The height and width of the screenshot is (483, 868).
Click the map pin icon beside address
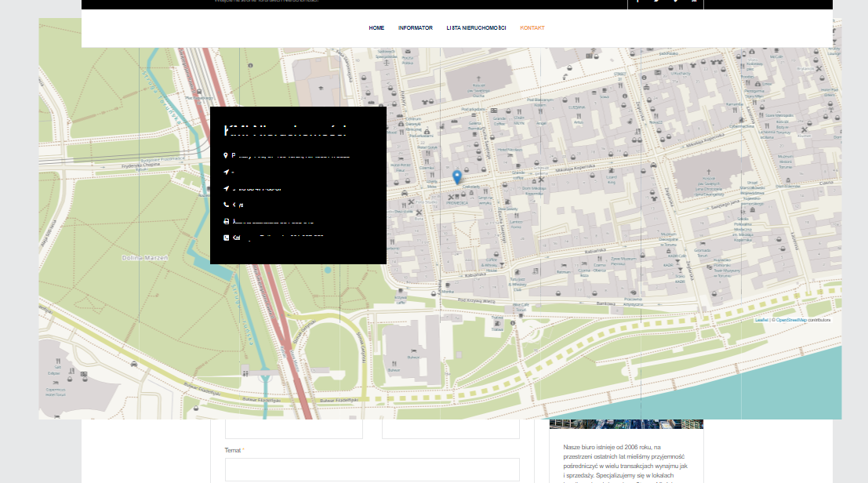pos(226,155)
